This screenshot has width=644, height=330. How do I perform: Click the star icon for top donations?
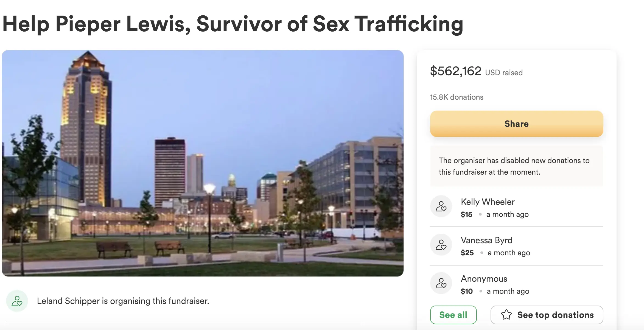click(x=506, y=315)
